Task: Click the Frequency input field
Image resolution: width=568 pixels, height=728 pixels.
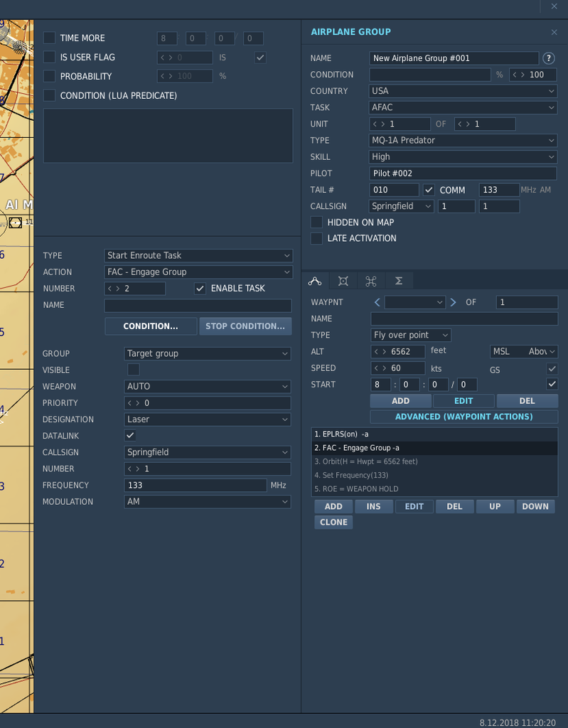Action: coord(195,485)
